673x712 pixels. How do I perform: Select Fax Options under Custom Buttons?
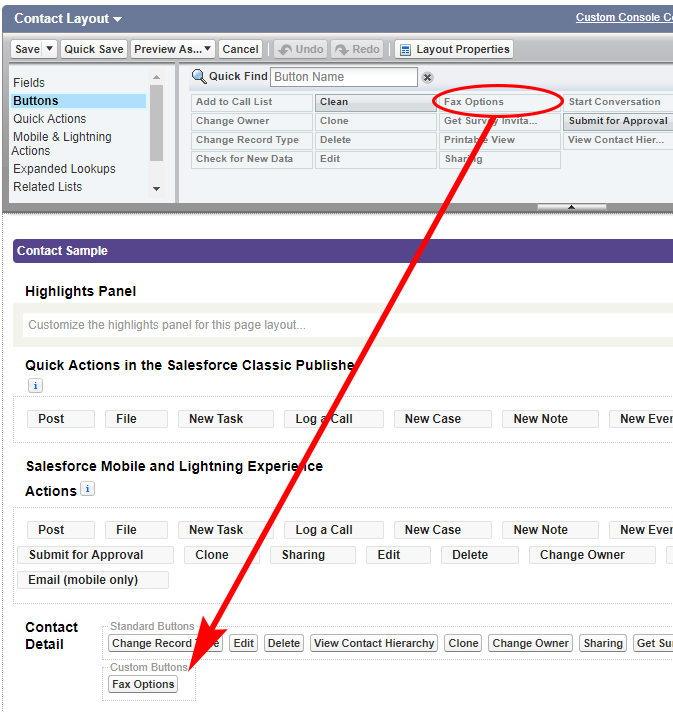(143, 685)
